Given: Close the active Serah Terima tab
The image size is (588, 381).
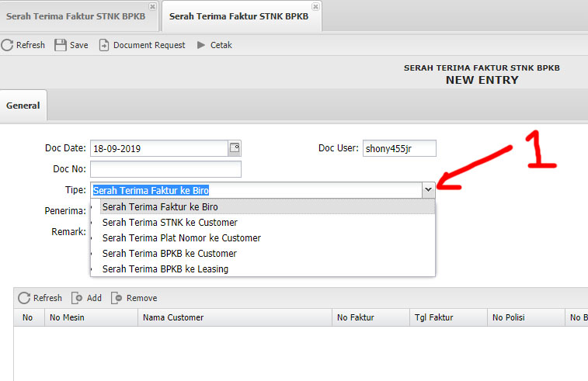Looking at the screenshot, I should [x=315, y=6].
